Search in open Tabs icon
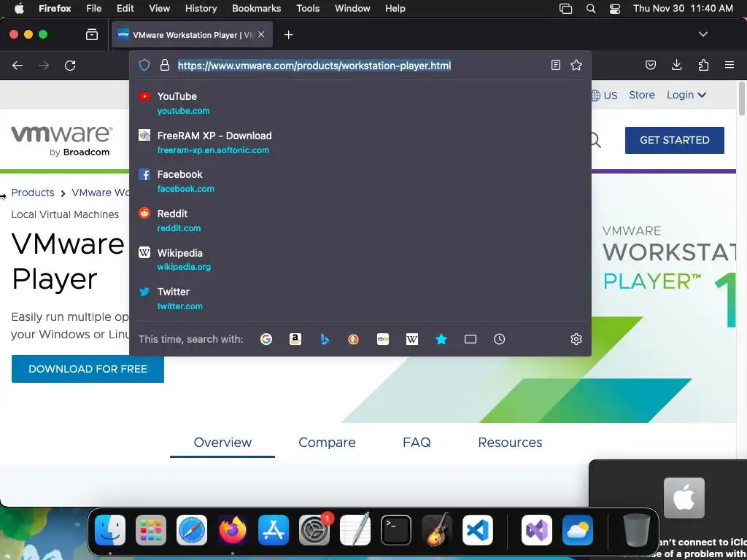This screenshot has width=747, height=560. pos(471,339)
